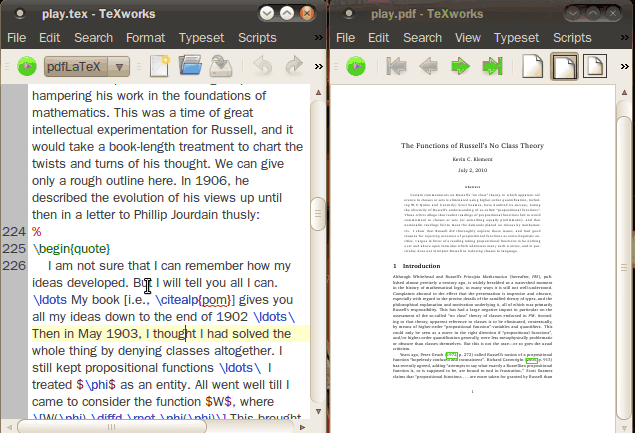Open Scripts menu in editor window
The image size is (635, 433).
pos(256,38)
